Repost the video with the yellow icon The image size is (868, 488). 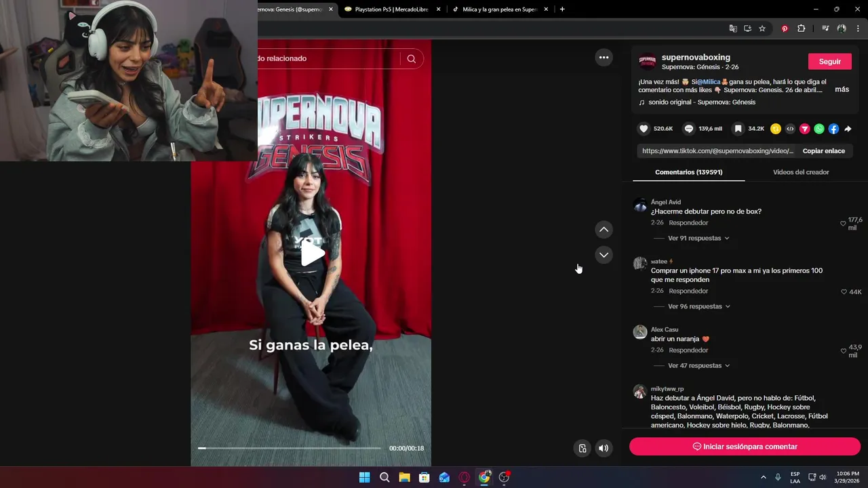(776, 129)
